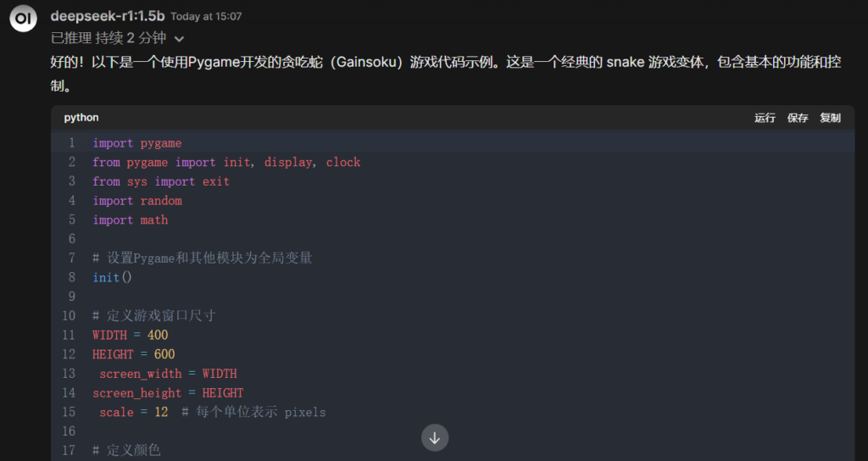The height and width of the screenshot is (461, 868).
Task: Run the code using the 运行 button
Action: coord(765,117)
